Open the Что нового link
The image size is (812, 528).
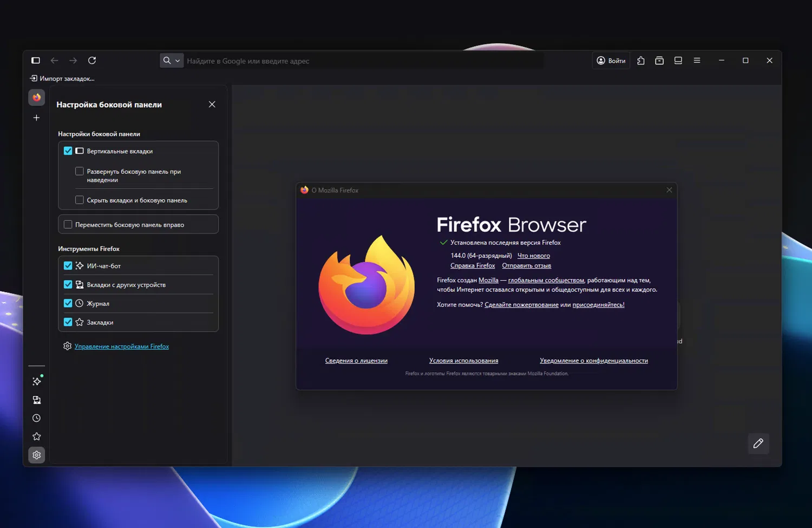click(x=534, y=256)
